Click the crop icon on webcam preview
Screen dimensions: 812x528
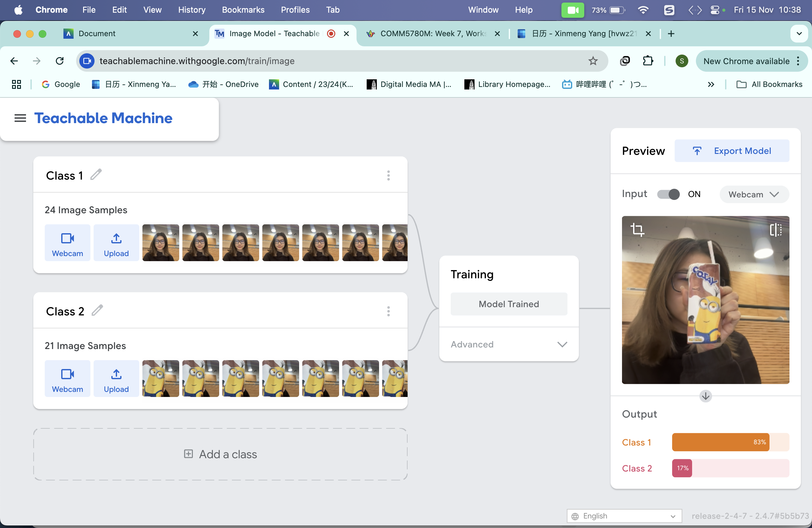(637, 229)
